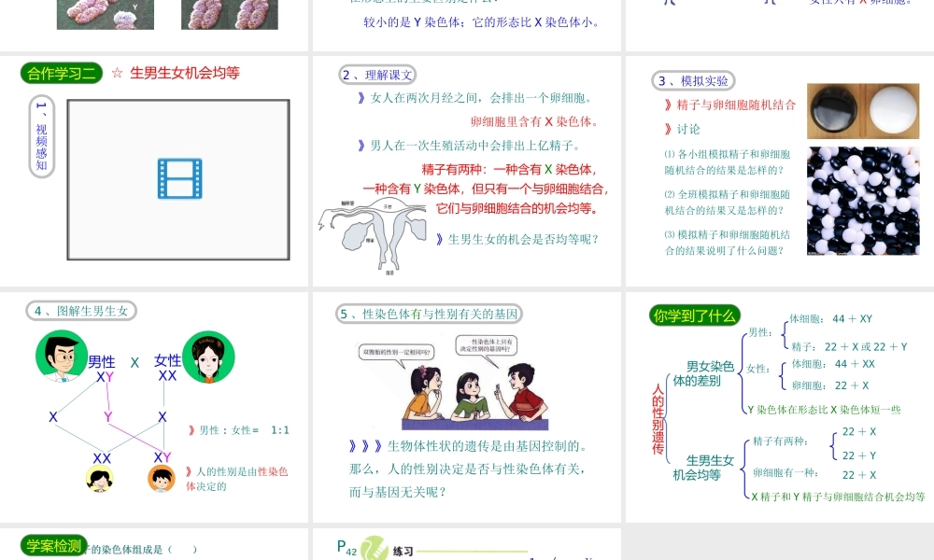Viewport: 934px width, 560px height.
Task: Click the 男性 label in the diagram
Action: point(101,362)
